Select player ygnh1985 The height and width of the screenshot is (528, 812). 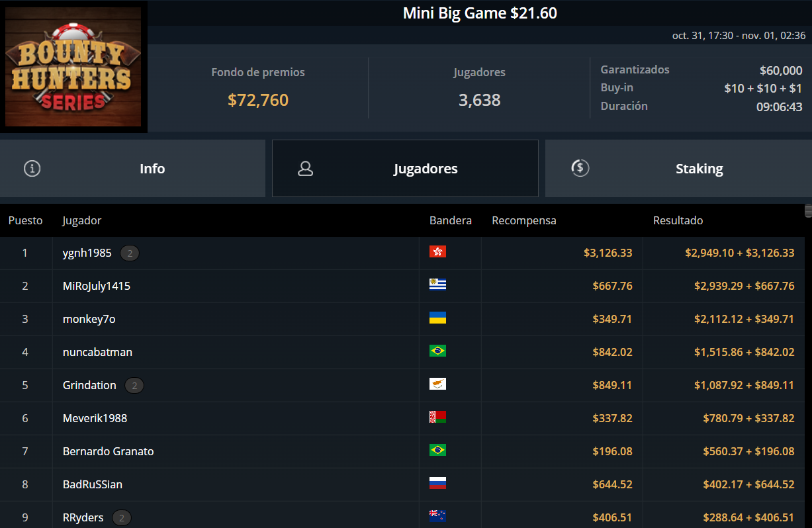pos(87,253)
